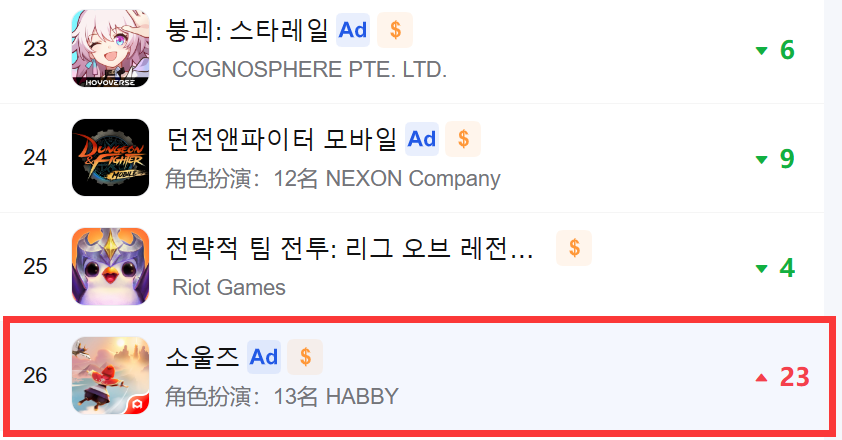The height and width of the screenshot is (440, 842).
Task: Click the red up 23 rank change
Action: pyautogui.click(x=782, y=377)
